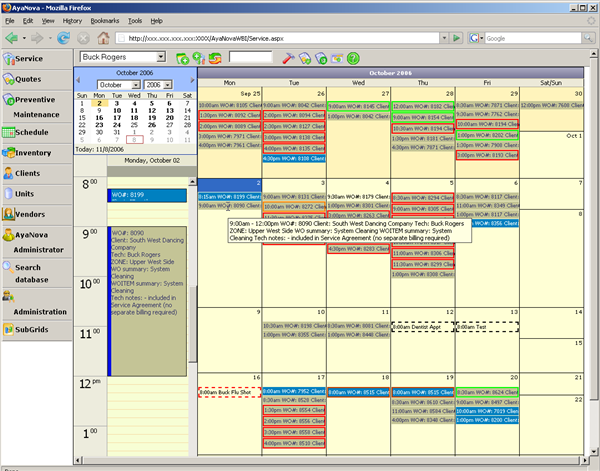600x471 pixels.
Task: Reload the page in Firefox
Action: (x=64, y=38)
